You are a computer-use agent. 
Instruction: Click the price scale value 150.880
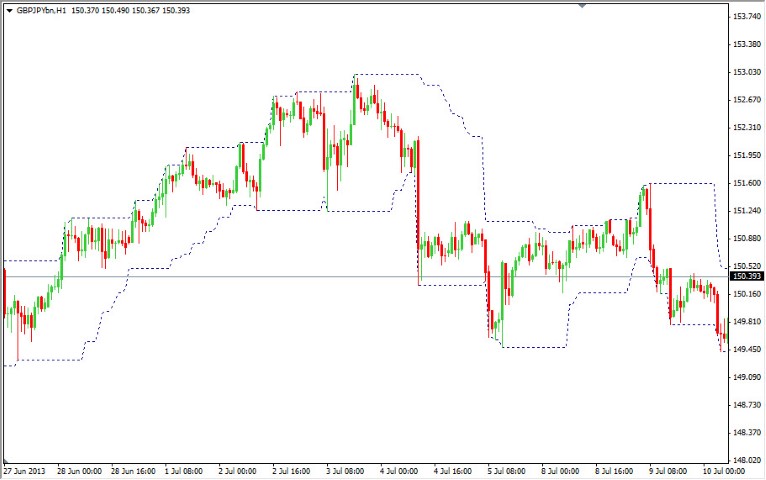(747, 238)
